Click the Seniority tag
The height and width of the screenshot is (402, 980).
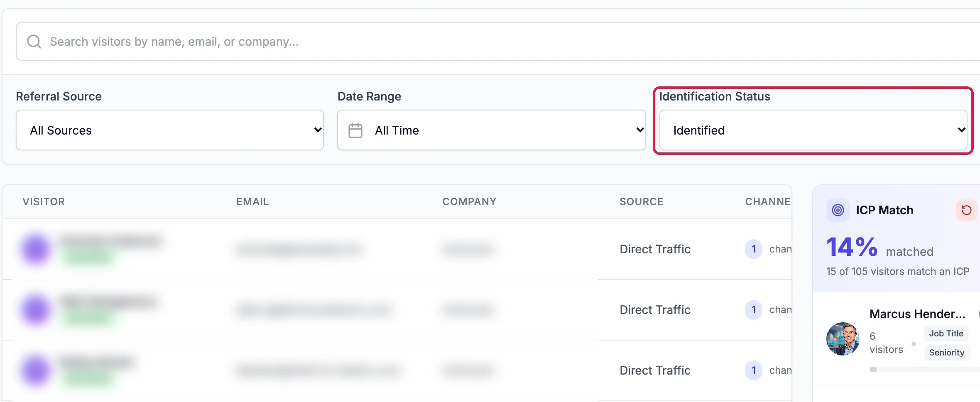pos(947,353)
